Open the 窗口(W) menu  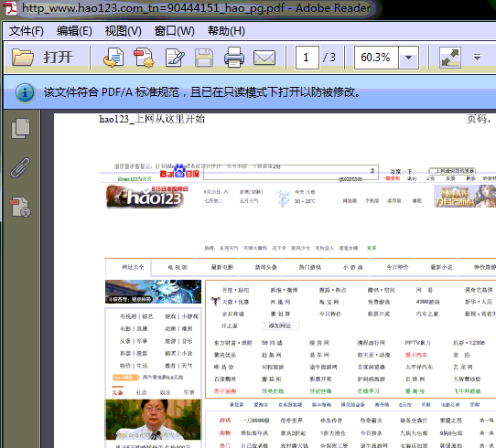point(174,31)
